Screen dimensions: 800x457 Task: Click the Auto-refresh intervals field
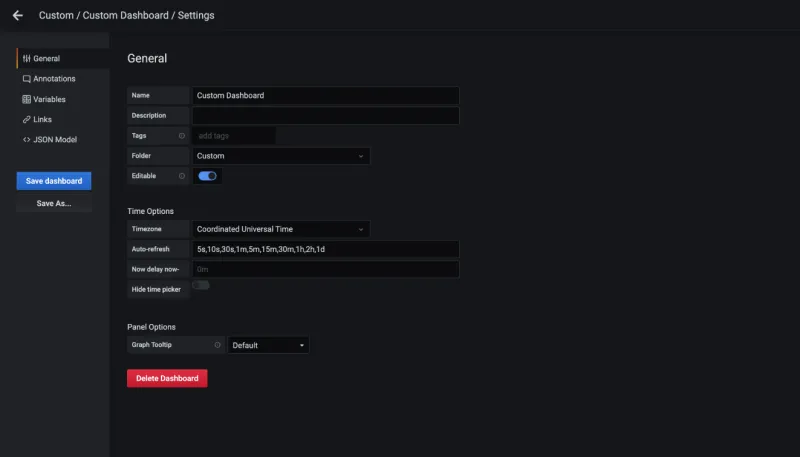coord(326,249)
